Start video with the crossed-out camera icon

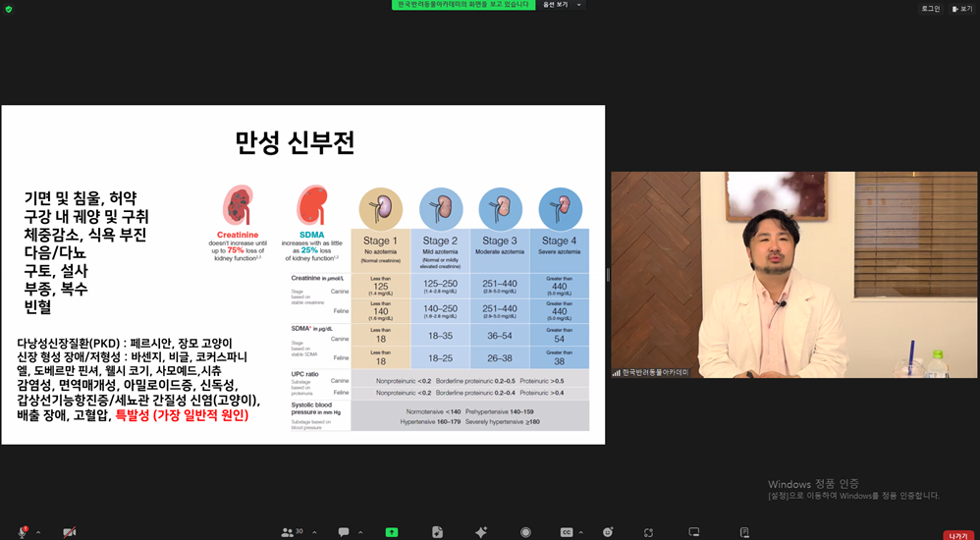pos(70,532)
